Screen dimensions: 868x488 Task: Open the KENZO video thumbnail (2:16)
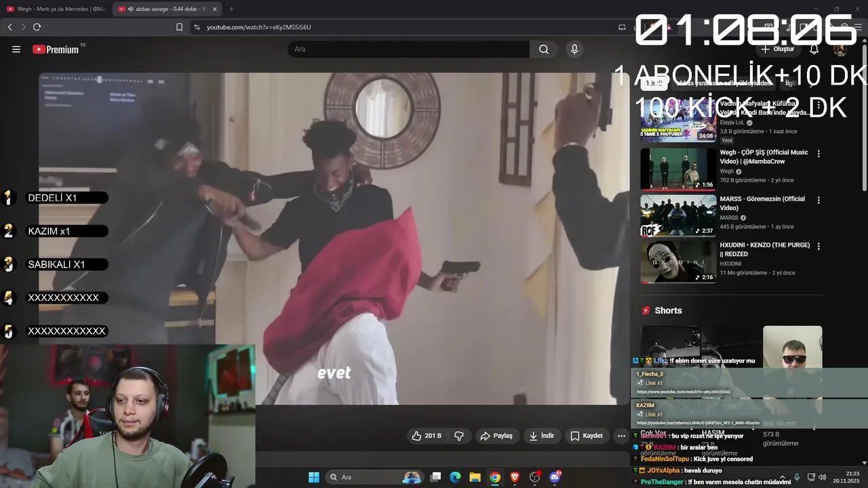coord(678,262)
